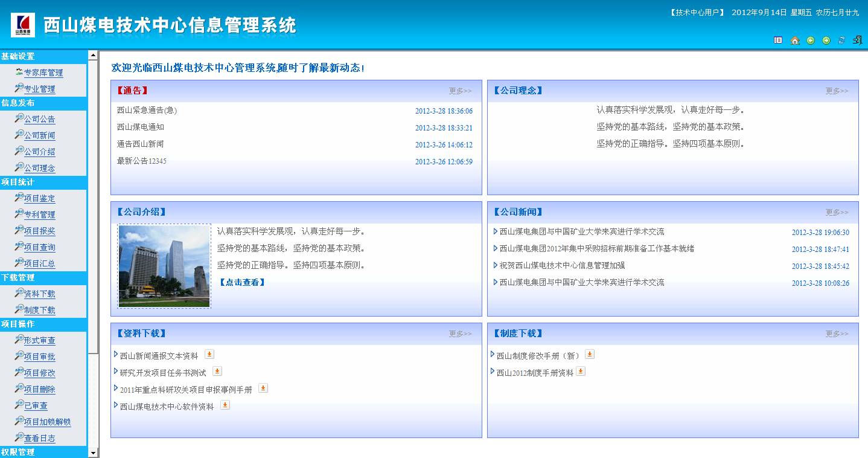Click sidebar scrollbar down arrow
Screen dimensions: 868x458
93,453
